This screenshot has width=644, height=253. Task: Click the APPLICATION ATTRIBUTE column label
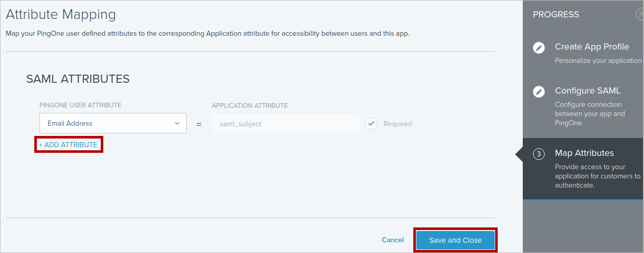point(250,106)
